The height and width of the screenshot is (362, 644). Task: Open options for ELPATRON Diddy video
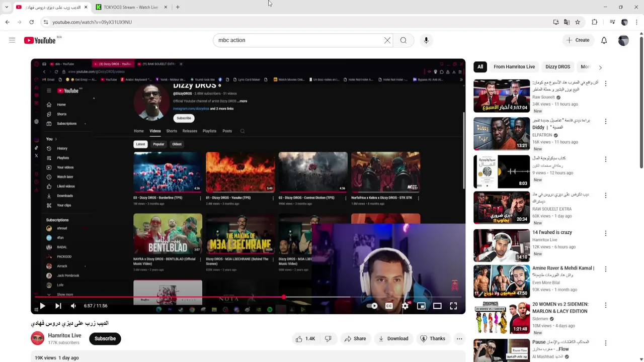605,122
